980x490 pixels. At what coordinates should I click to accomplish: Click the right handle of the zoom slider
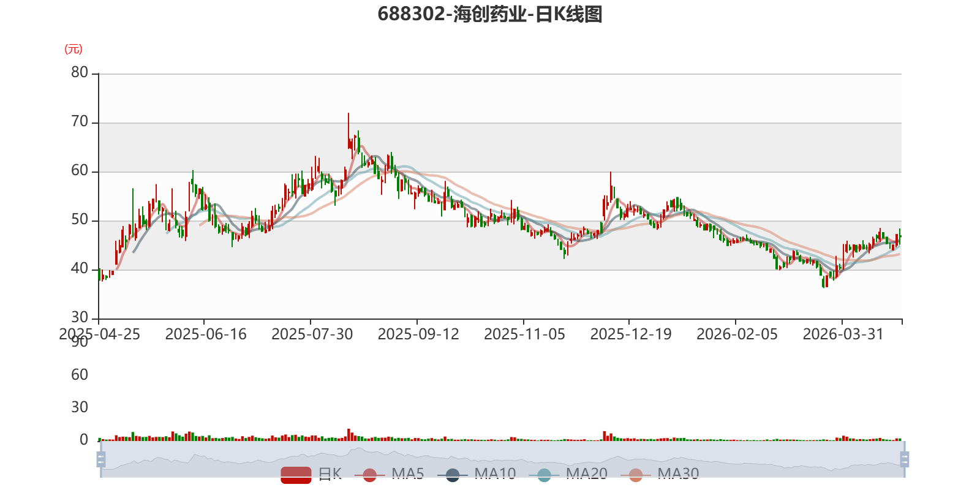point(904,459)
